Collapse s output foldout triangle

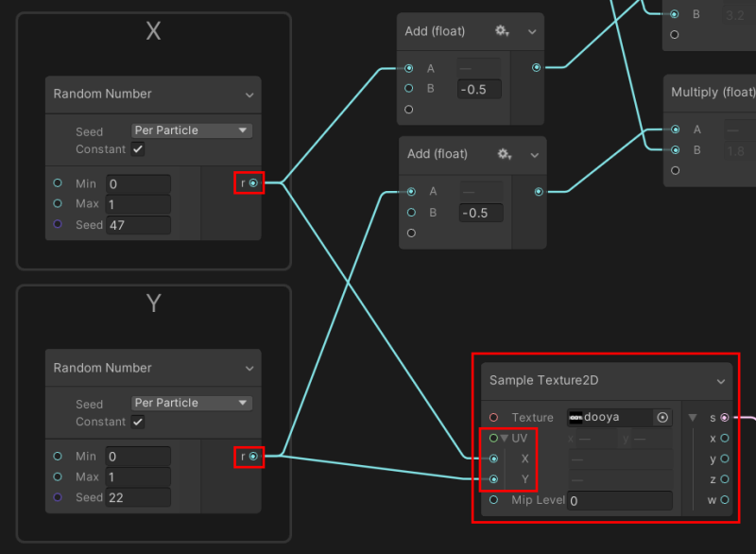693,418
